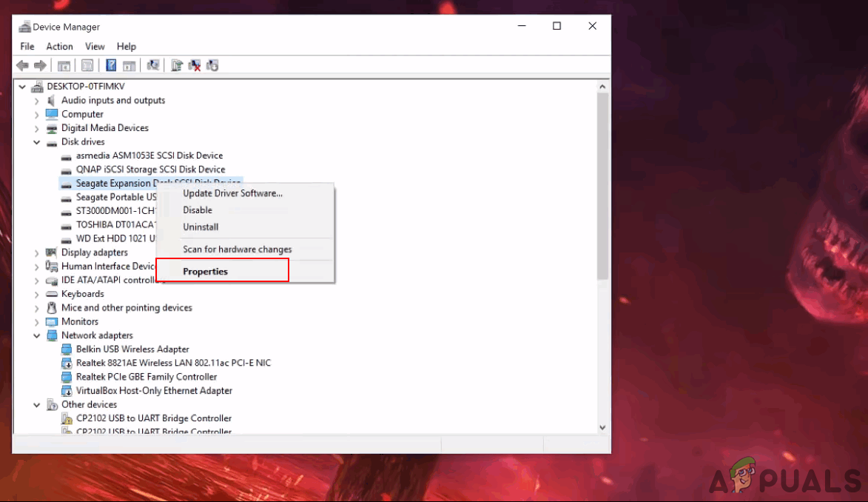Click the Forward arrow in toolbar
Viewport: 868px width, 502px height.
click(x=40, y=66)
